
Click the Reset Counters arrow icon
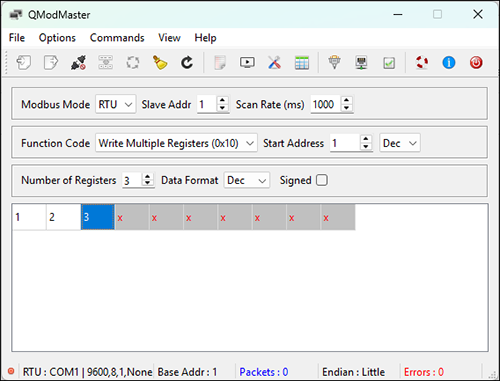point(187,63)
